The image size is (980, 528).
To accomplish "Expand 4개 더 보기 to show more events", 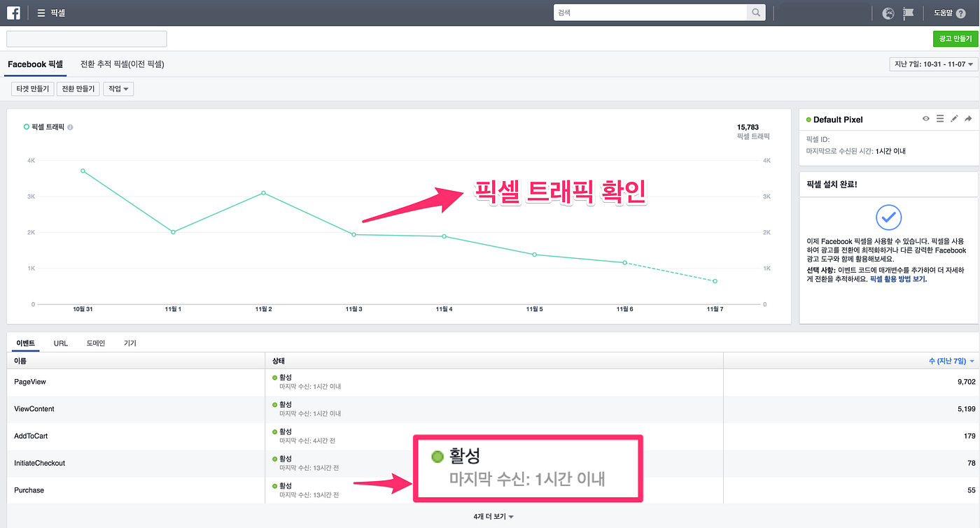I will coord(493,517).
